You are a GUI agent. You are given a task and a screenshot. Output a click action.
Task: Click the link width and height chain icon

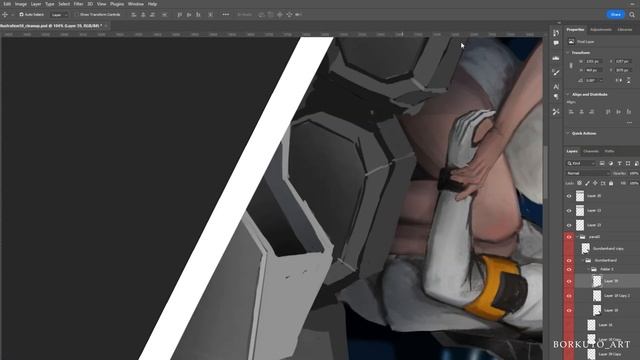(571, 66)
